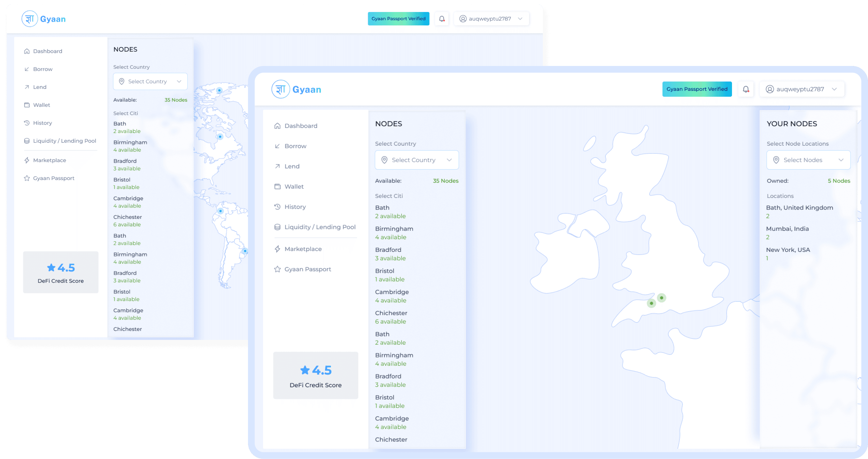Viewport: 868px width, 459px height.
Task: Select Mumbai, India in Your Nodes locations
Action: [787, 233]
